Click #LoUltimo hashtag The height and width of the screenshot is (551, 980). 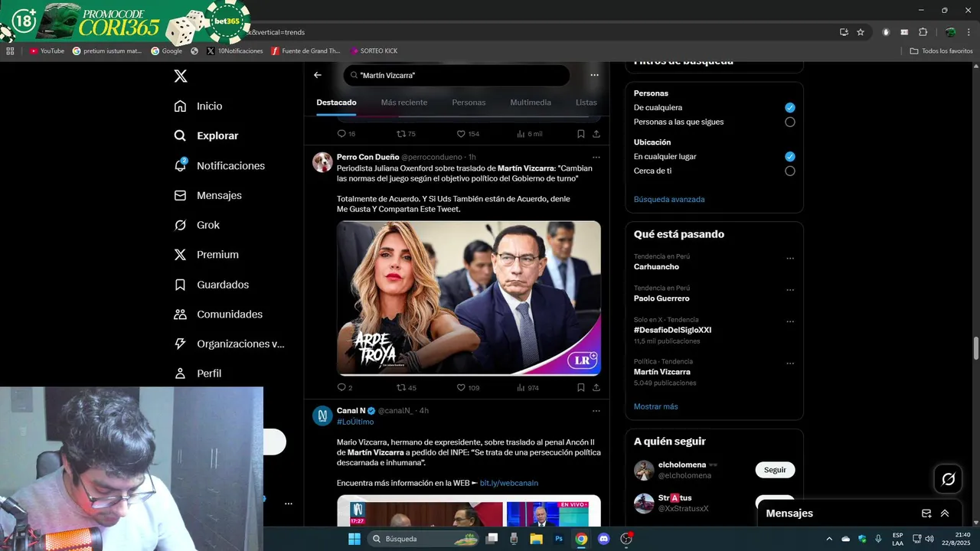click(355, 422)
